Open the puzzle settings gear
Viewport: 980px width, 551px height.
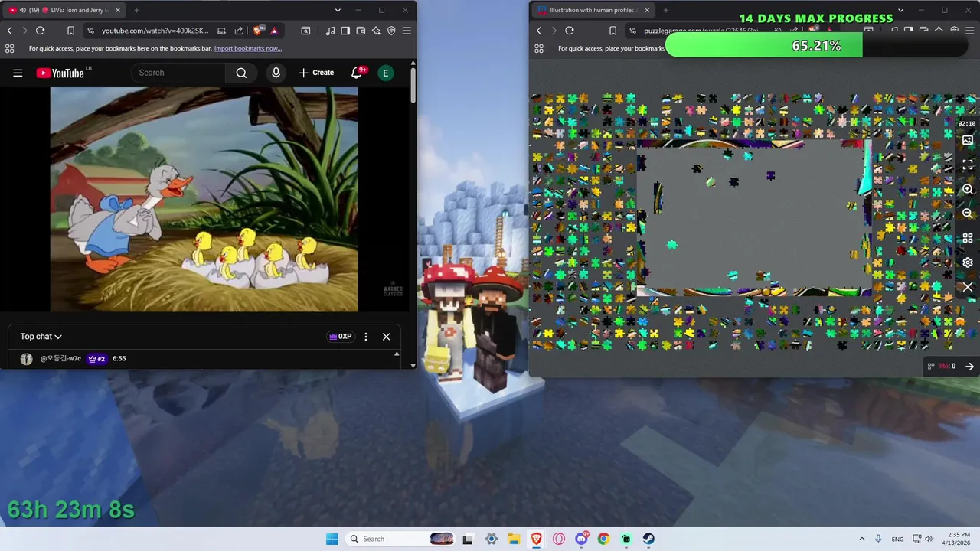968,262
